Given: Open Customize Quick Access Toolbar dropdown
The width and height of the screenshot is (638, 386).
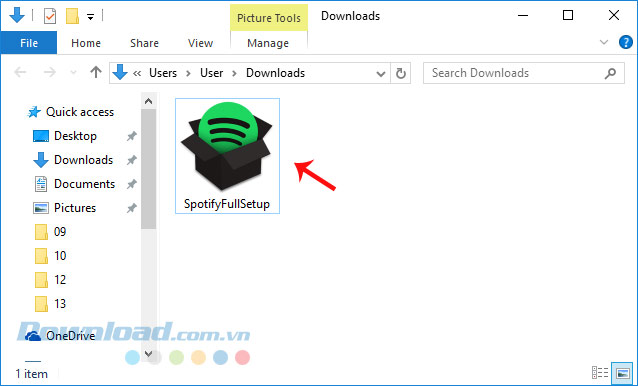Looking at the screenshot, I should 90,17.
